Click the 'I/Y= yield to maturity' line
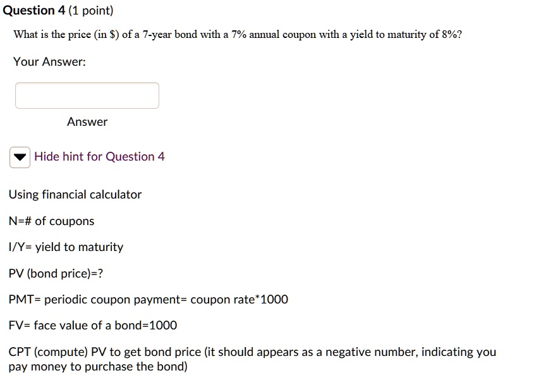This screenshot has height=392, width=541. [x=66, y=247]
